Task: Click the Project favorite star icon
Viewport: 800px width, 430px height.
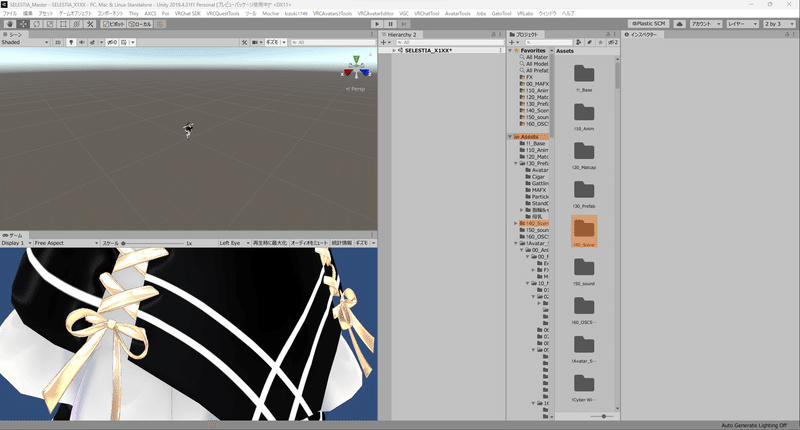Action: pos(601,42)
